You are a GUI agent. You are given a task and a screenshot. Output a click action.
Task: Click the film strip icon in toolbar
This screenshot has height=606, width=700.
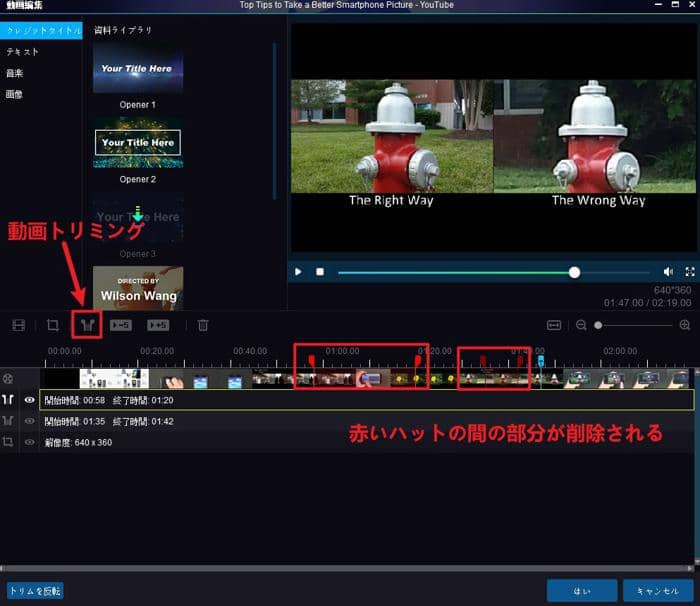[18, 325]
